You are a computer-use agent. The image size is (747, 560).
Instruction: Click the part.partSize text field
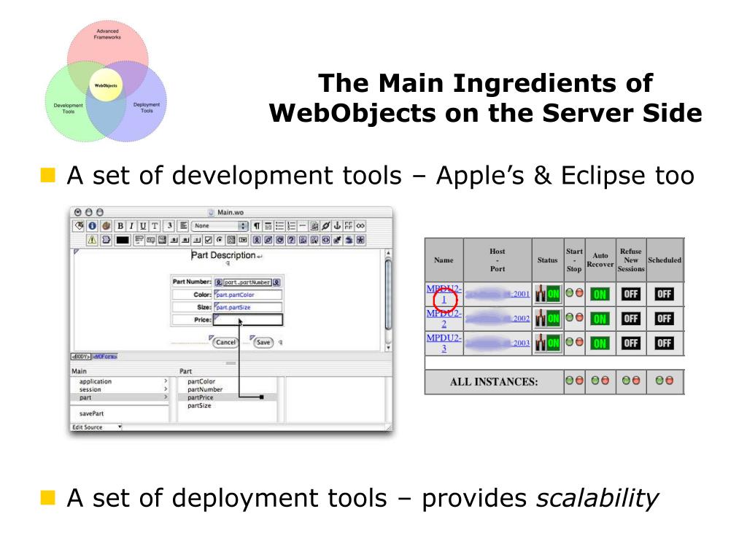tap(248, 307)
